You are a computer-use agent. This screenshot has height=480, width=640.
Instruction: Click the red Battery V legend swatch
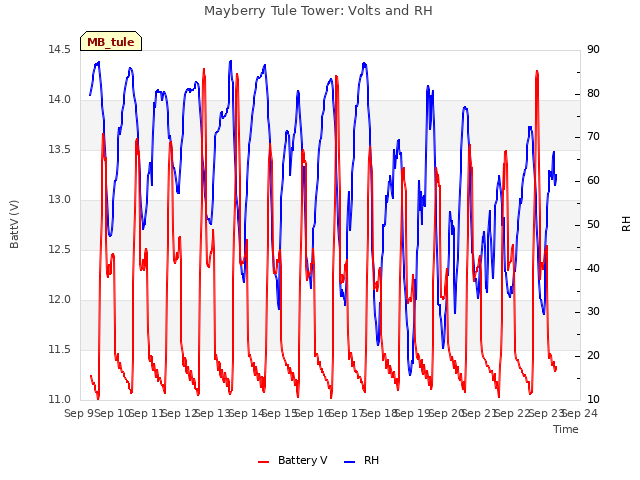tap(264, 462)
